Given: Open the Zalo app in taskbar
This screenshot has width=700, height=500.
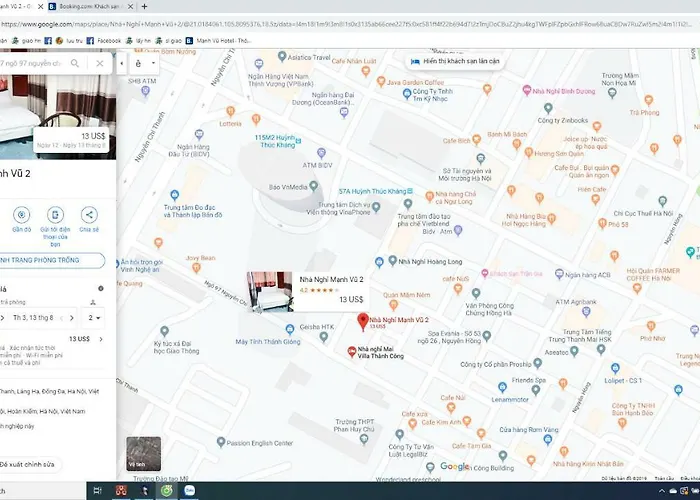Looking at the screenshot, I should point(189,491).
